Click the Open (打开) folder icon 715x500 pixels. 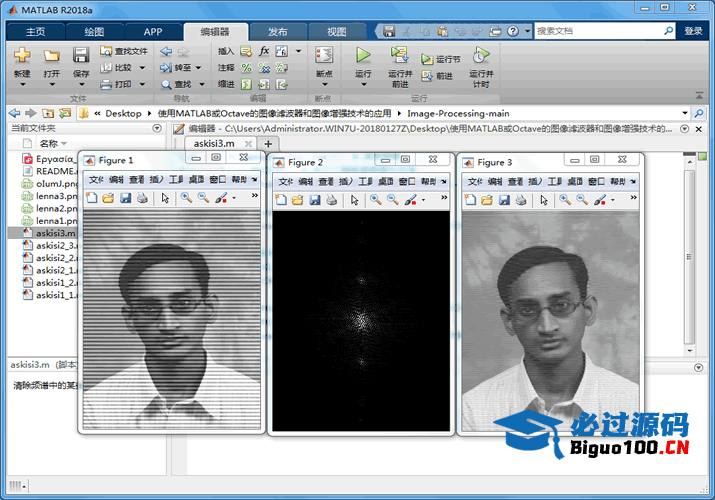(x=51, y=56)
